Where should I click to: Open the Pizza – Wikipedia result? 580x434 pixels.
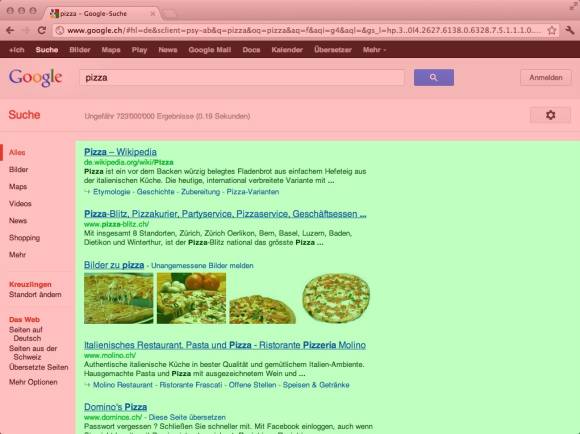click(x=120, y=152)
